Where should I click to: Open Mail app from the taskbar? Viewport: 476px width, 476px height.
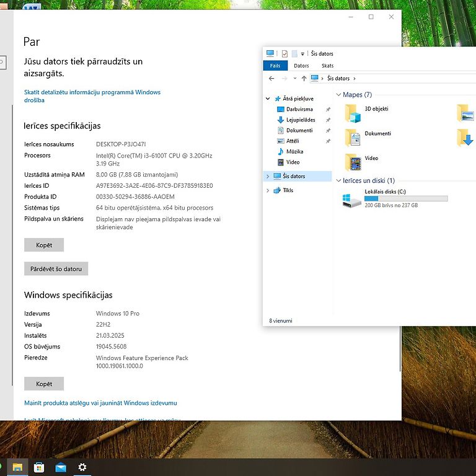[x=61, y=467]
